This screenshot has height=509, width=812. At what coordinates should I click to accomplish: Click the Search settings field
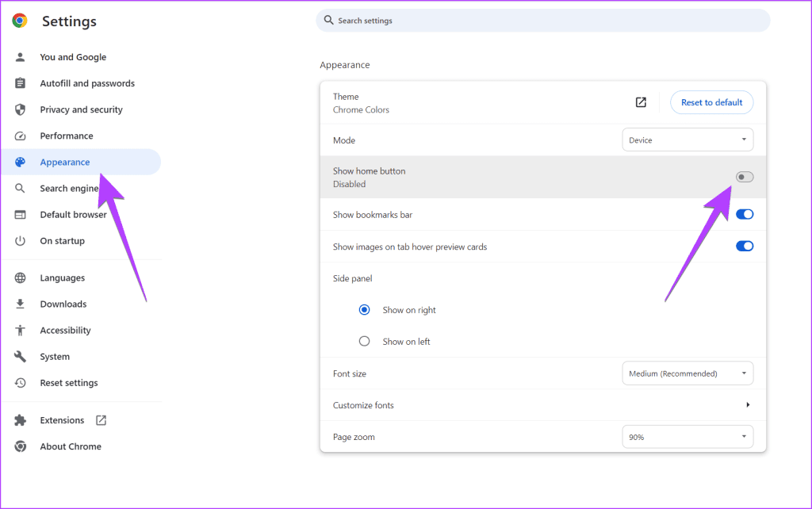coord(542,21)
